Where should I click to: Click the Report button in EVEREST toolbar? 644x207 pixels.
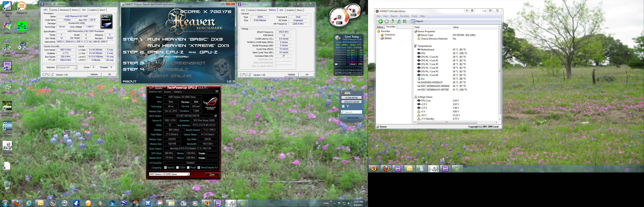[x=417, y=21]
